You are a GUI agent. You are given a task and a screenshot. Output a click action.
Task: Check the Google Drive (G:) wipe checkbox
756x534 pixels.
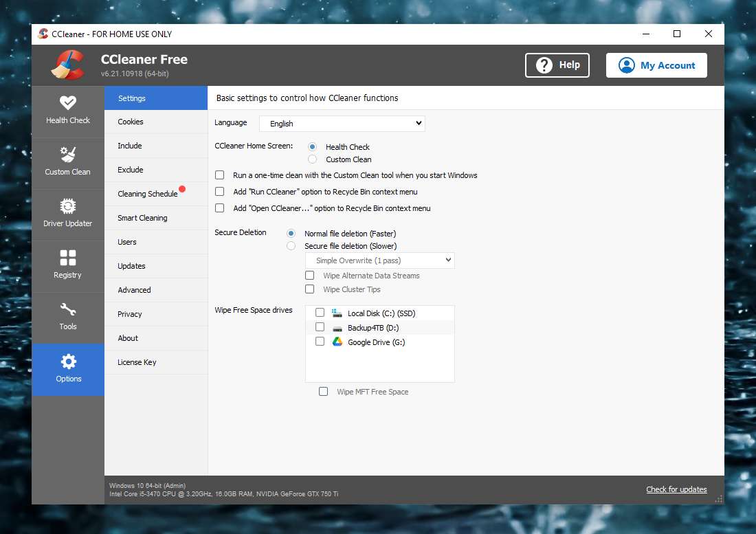click(x=320, y=341)
